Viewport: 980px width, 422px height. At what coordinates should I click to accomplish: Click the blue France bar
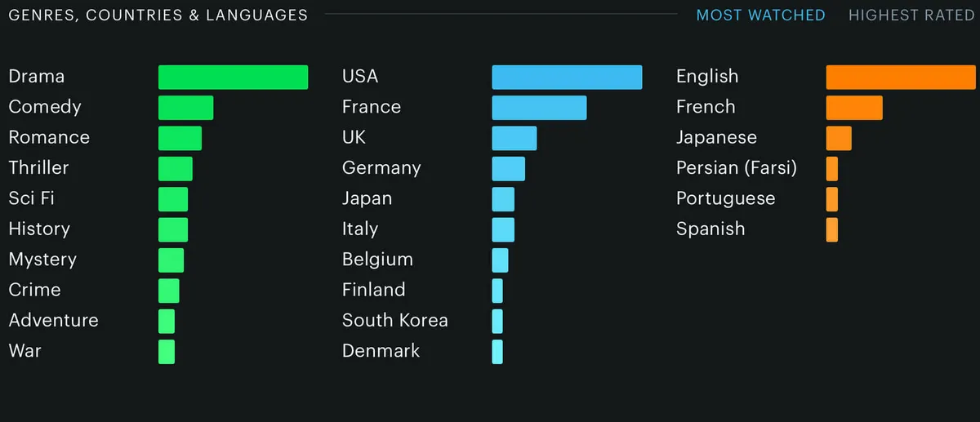click(539, 108)
